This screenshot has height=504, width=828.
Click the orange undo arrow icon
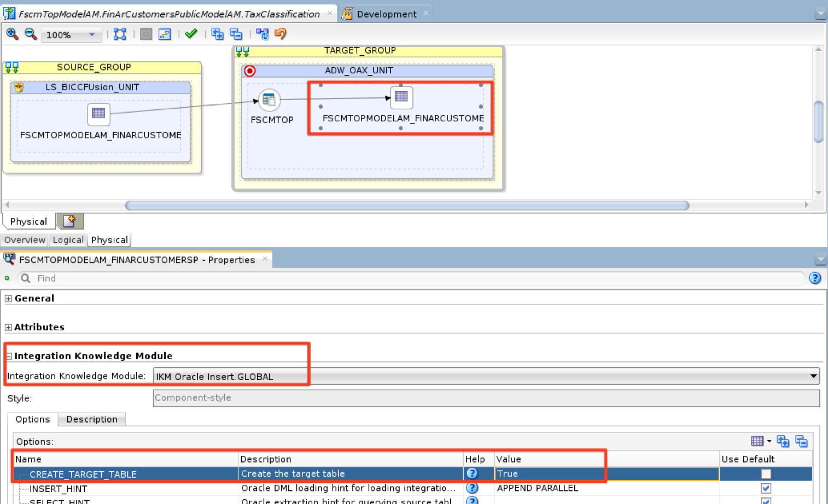pos(281,34)
